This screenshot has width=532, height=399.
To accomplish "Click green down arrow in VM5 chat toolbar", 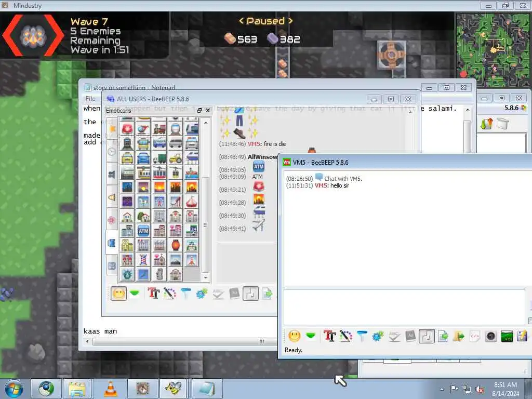I will pyautogui.click(x=311, y=336).
